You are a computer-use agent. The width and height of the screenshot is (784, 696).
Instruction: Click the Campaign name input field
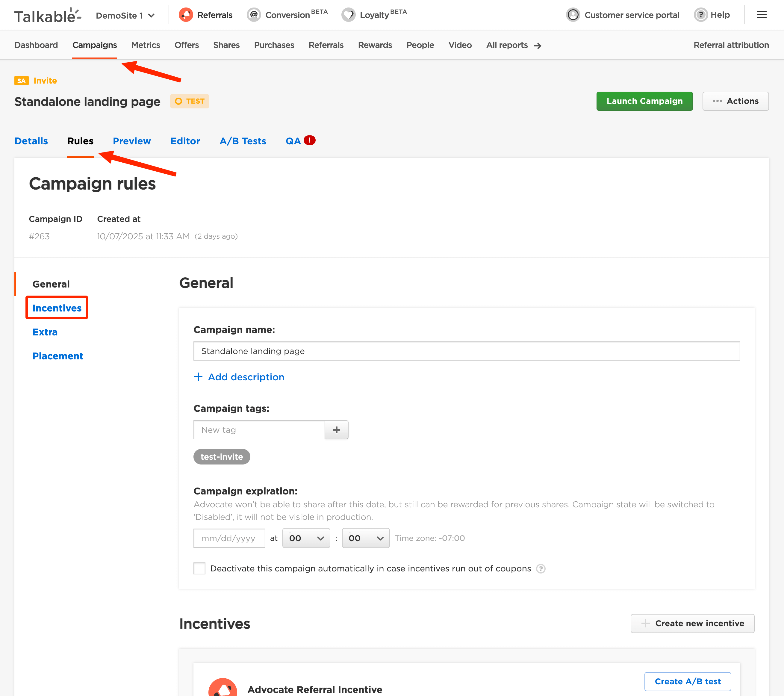tap(466, 351)
